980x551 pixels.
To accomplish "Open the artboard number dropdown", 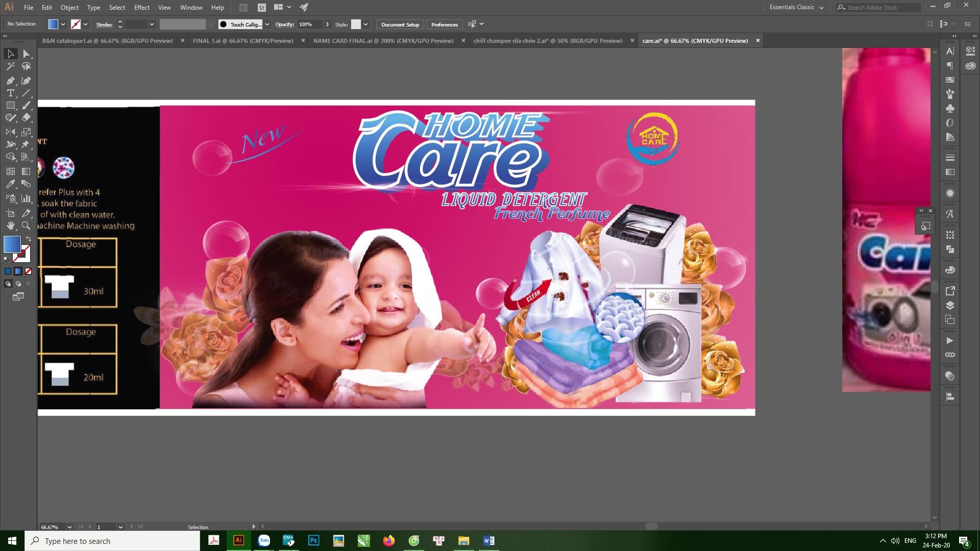I will tap(120, 527).
